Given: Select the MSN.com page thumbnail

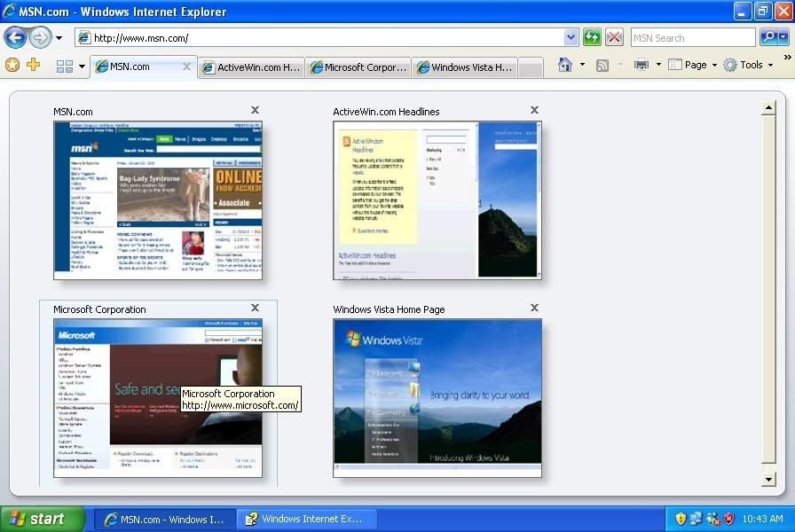Looking at the screenshot, I should point(158,200).
